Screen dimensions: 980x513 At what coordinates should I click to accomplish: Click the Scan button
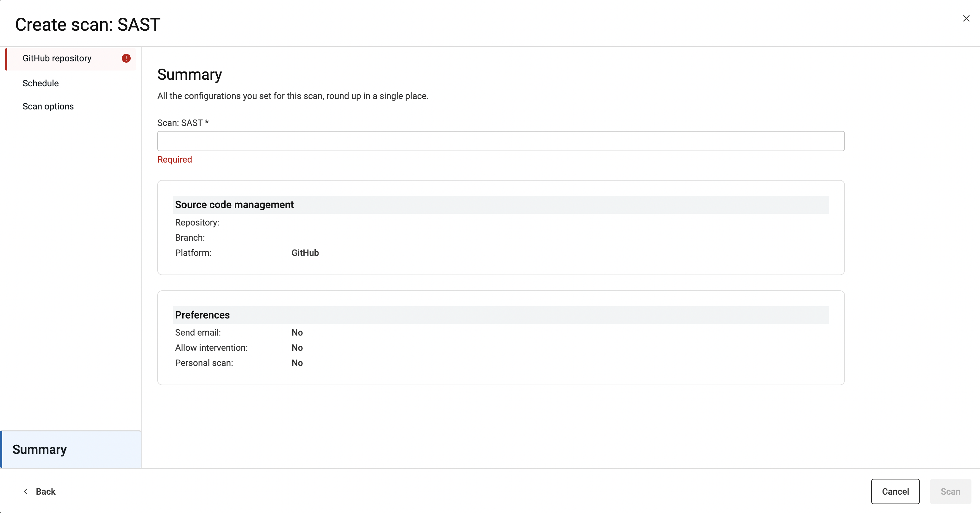point(950,491)
